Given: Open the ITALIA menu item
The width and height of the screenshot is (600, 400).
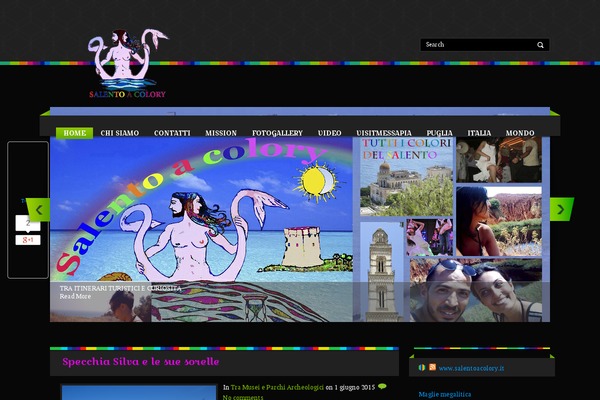Looking at the screenshot, I should click(x=479, y=133).
